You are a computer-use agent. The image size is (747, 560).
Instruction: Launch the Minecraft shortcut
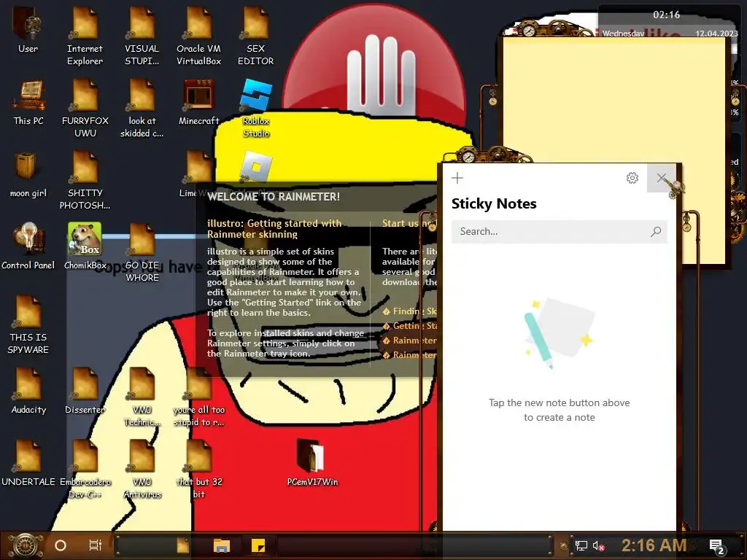coord(198,101)
